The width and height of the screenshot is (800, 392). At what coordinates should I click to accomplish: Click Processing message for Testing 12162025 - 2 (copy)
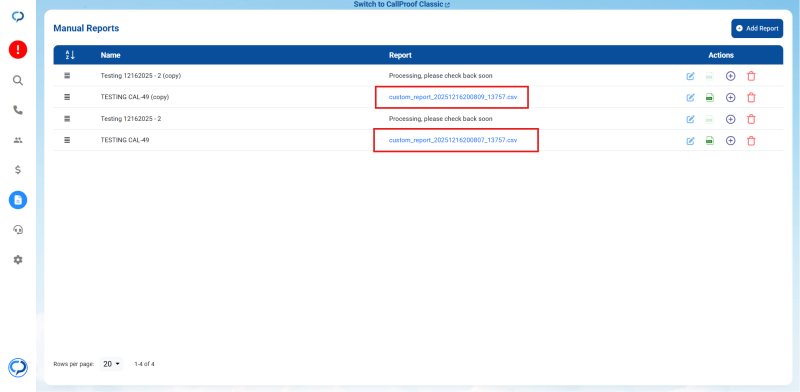tap(440, 76)
